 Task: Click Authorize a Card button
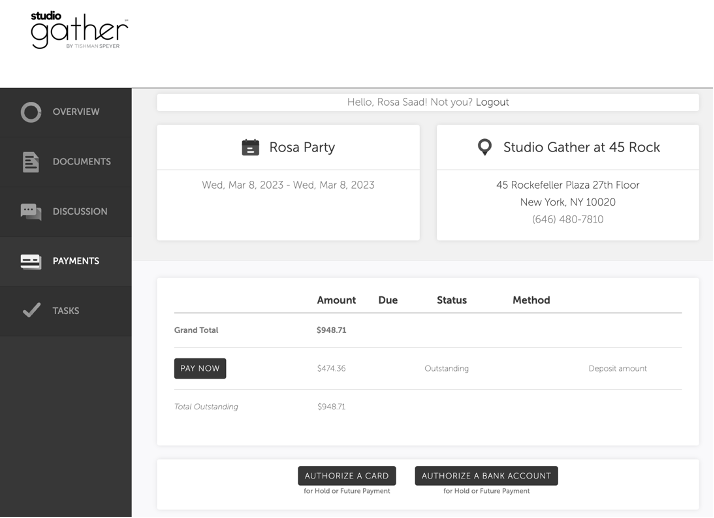(347, 476)
